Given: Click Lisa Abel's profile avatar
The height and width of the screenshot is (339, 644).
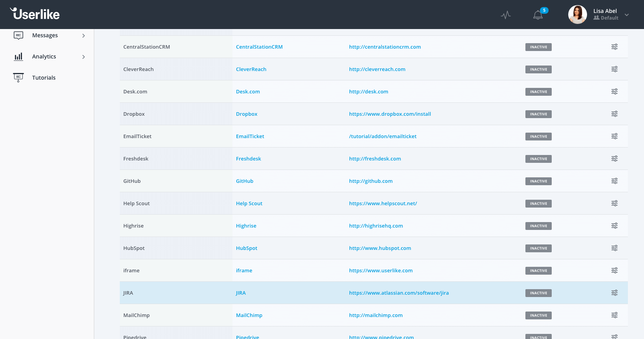Looking at the screenshot, I should [577, 15].
